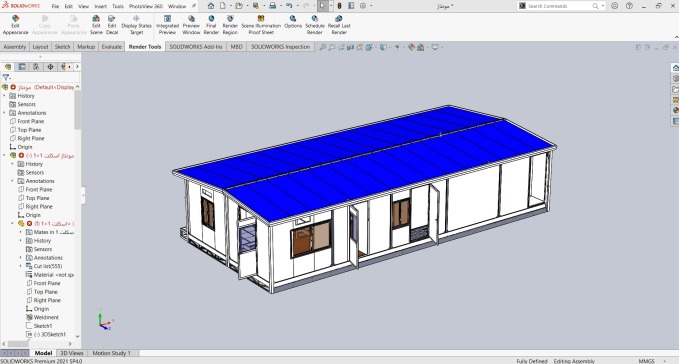
Task: Expand the top-level Annotations node
Action: pyautogui.click(x=5, y=113)
